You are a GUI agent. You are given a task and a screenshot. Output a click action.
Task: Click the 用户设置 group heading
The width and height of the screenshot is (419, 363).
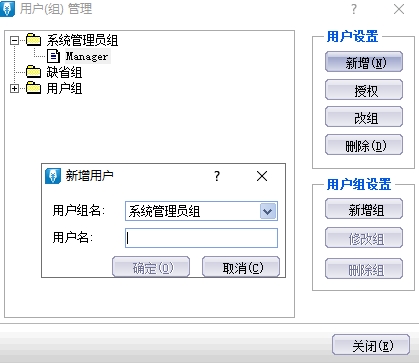click(x=352, y=36)
